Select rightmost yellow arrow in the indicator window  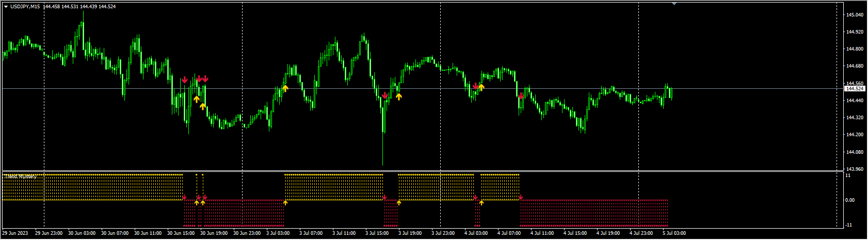481,203
